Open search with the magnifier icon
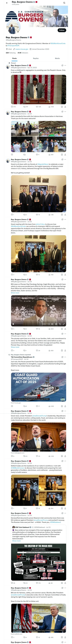The image size is (72, 644). point(64,3)
